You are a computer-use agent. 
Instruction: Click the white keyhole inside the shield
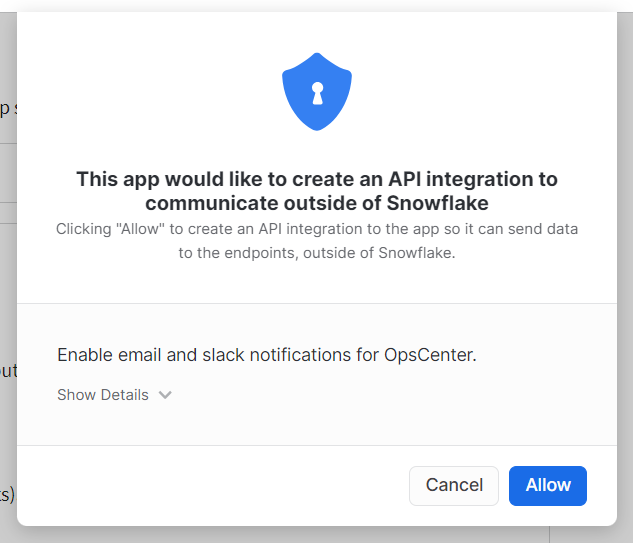pos(317,93)
